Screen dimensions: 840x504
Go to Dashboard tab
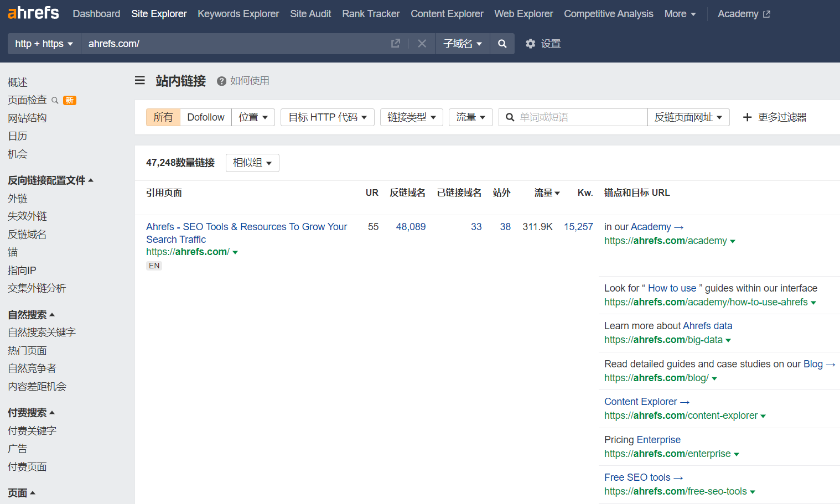(x=96, y=14)
